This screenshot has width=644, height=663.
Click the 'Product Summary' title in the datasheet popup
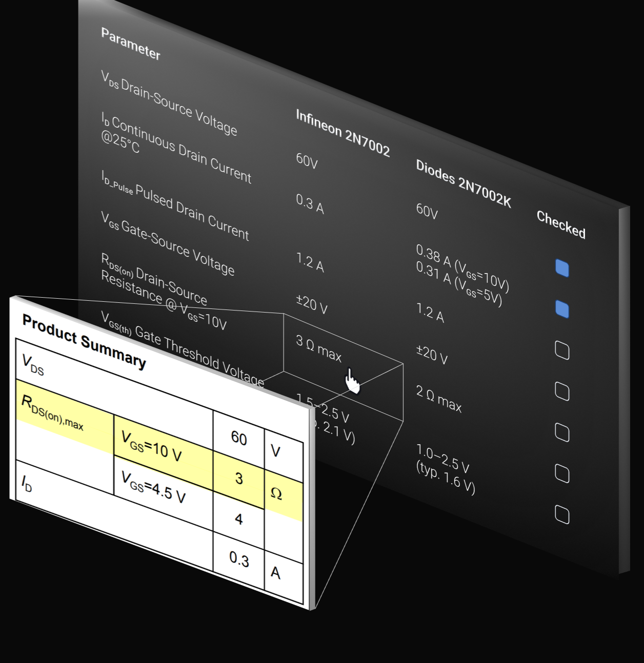(84, 341)
